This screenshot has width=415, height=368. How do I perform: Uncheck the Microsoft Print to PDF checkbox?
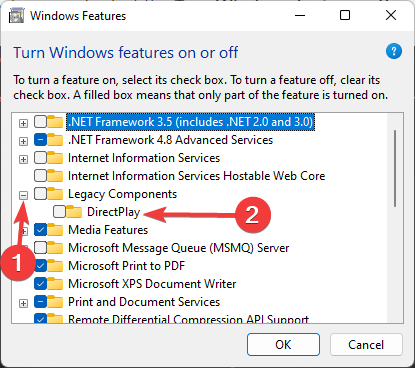pyautogui.click(x=40, y=266)
